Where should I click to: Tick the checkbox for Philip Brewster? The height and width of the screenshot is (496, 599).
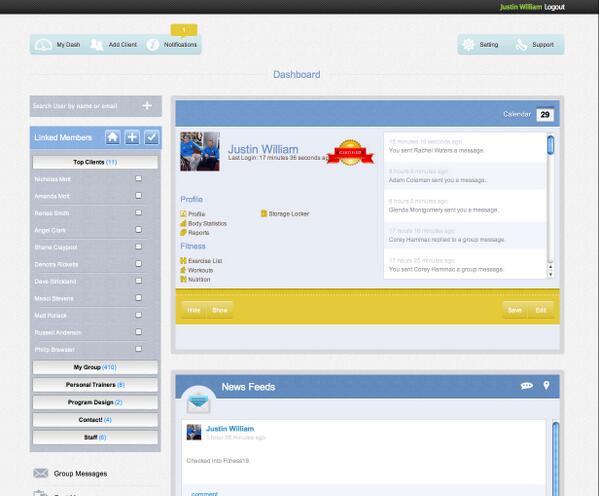(139, 349)
